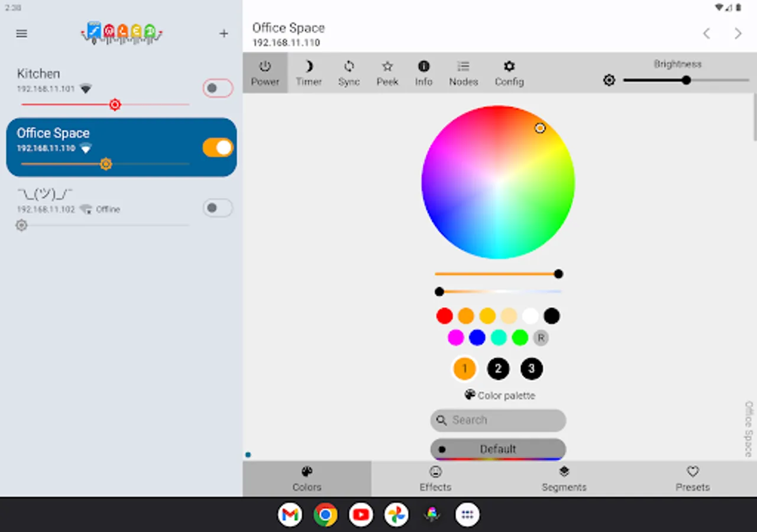
Task: Turn off the Office Space power switch
Action: pyautogui.click(x=218, y=148)
